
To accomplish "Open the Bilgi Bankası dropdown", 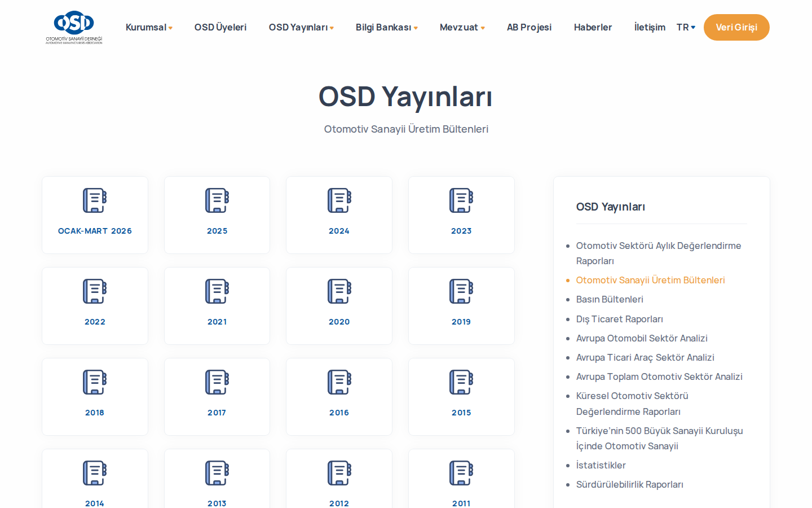I will [386, 27].
